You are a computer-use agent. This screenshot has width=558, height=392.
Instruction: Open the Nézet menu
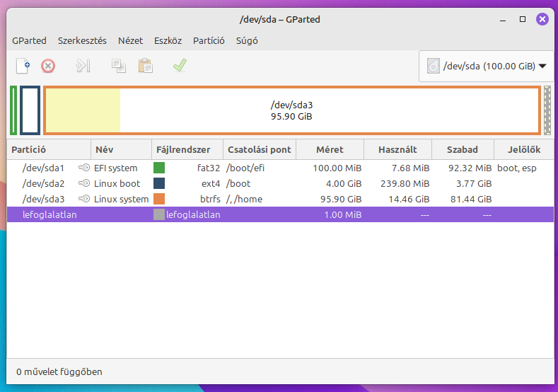coord(130,40)
